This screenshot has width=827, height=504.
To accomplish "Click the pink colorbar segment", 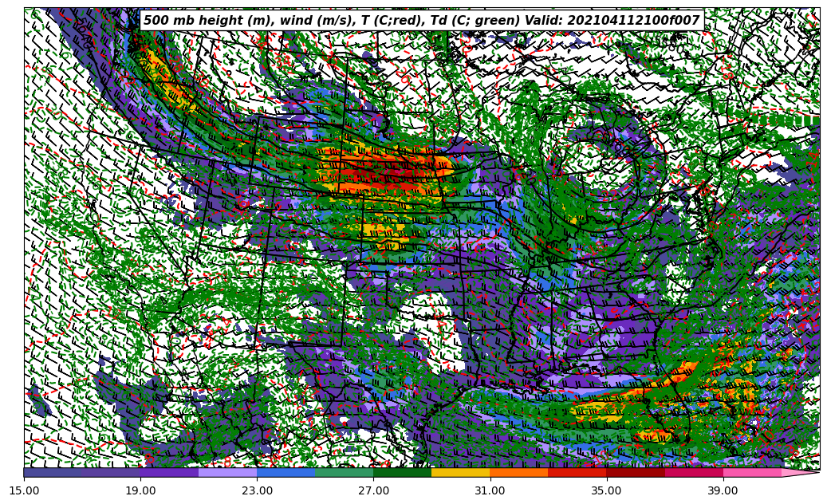I will coord(751,472).
